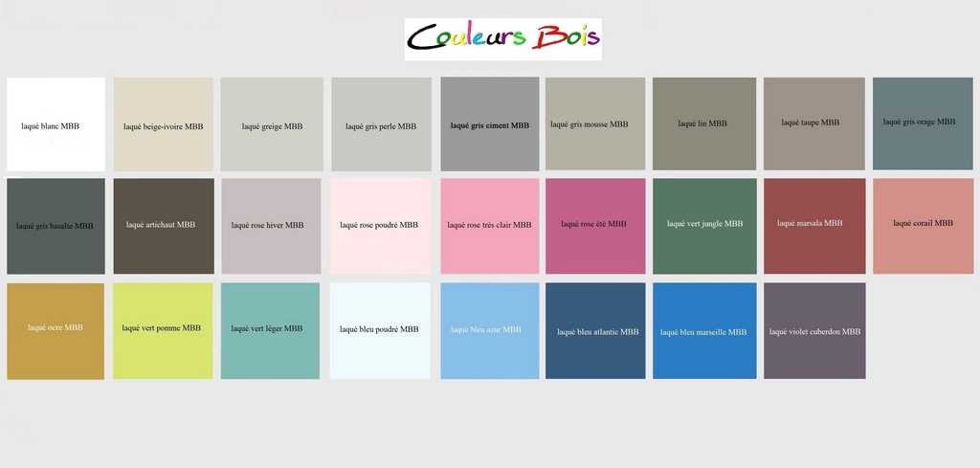
Task: Select laqué gris ciment MBB color
Action: coord(489,124)
